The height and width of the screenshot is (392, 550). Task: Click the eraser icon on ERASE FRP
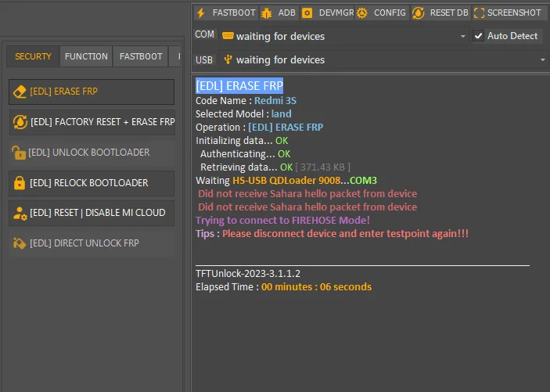click(x=20, y=92)
